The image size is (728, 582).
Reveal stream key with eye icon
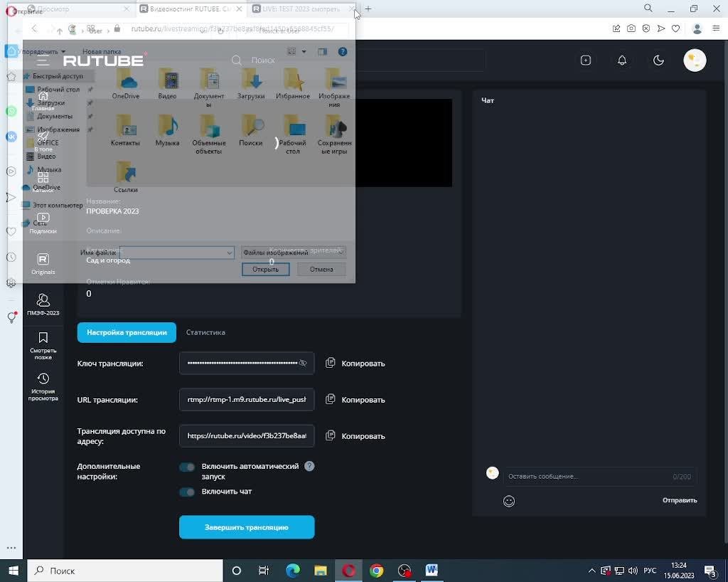point(303,363)
